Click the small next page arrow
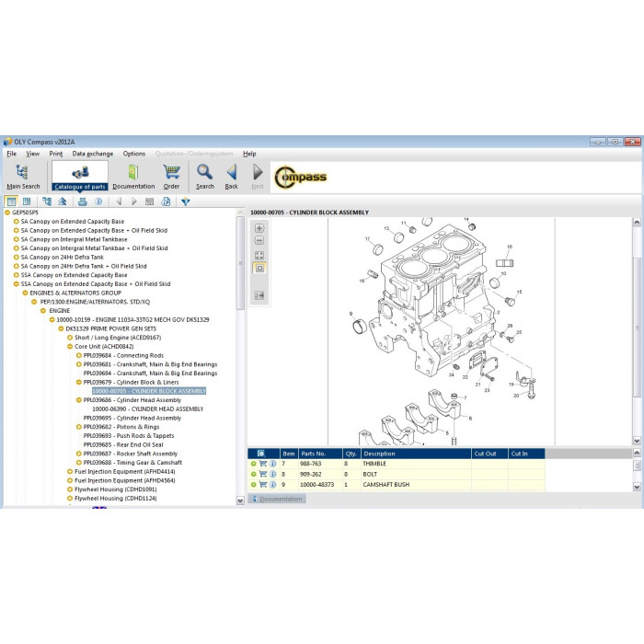 pos(134,201)
